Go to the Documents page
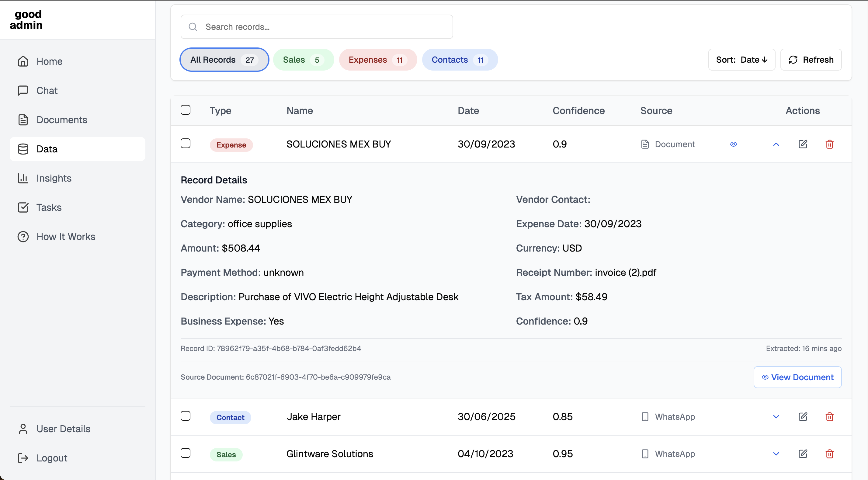 point(62,120)
